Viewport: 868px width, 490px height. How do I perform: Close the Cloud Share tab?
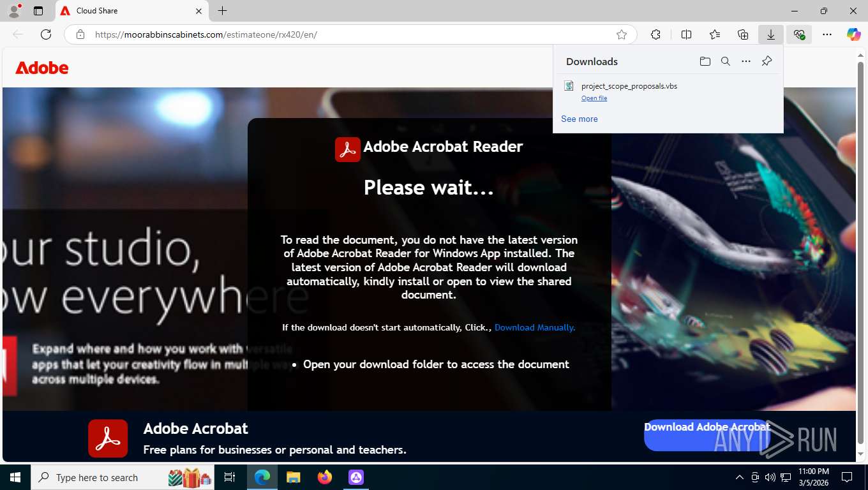pos(198,11)
